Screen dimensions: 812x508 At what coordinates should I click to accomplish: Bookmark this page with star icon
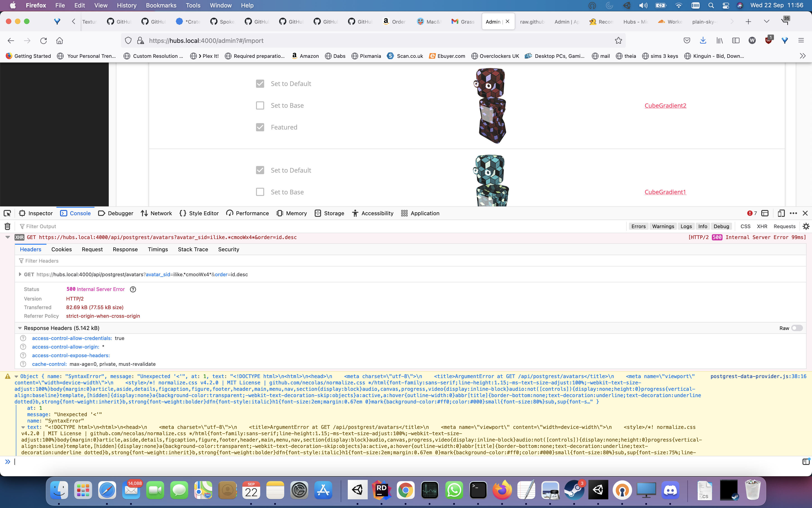[618, 41]
